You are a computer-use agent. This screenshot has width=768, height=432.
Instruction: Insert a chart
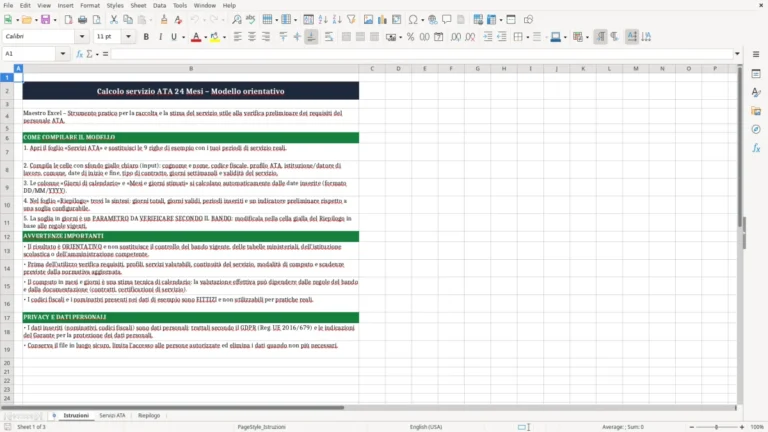(x=383, y=20)
